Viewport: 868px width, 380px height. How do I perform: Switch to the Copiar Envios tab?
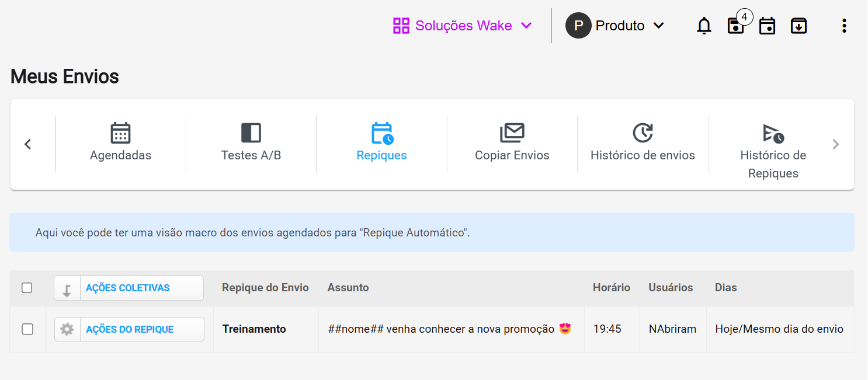(512, 144)
